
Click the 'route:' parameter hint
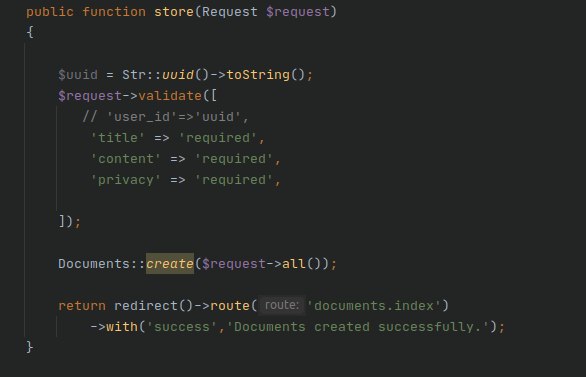282,305
